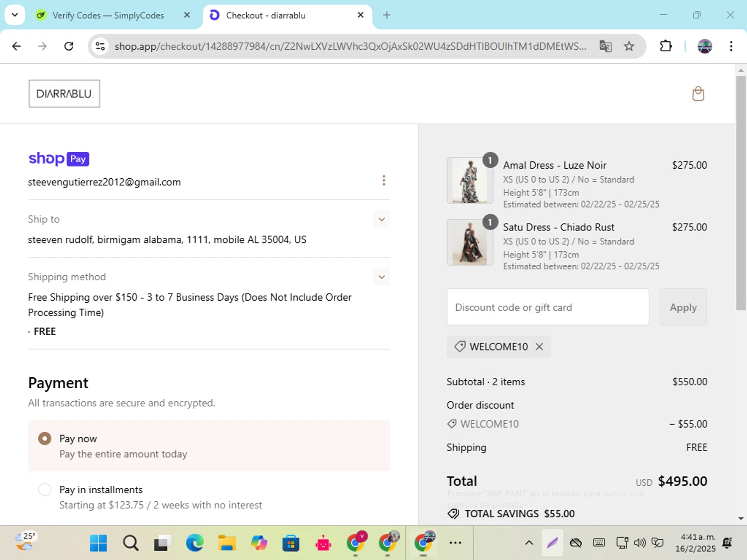Viewport: 747px width, 560px height.
Task: Click the volume speaker tray icon
Action: pyautogui.click(x=640, y=543)
